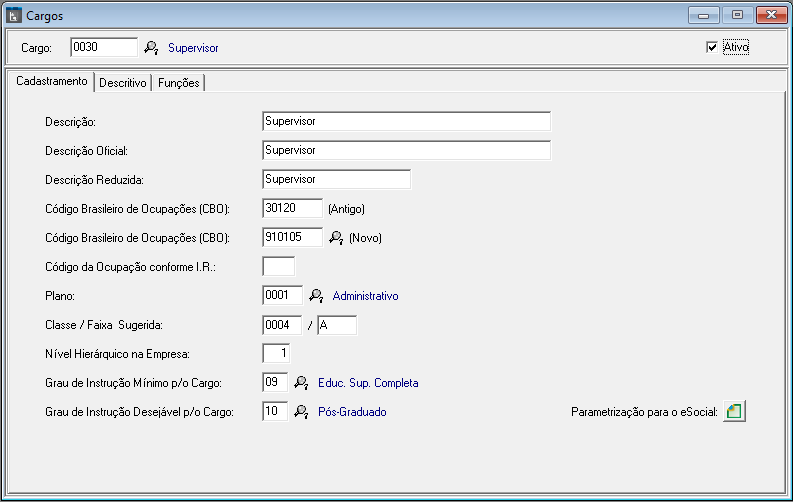Open the CBO (Novo) search lookup
The image size is (793, 502).
(x=336, y=237)
